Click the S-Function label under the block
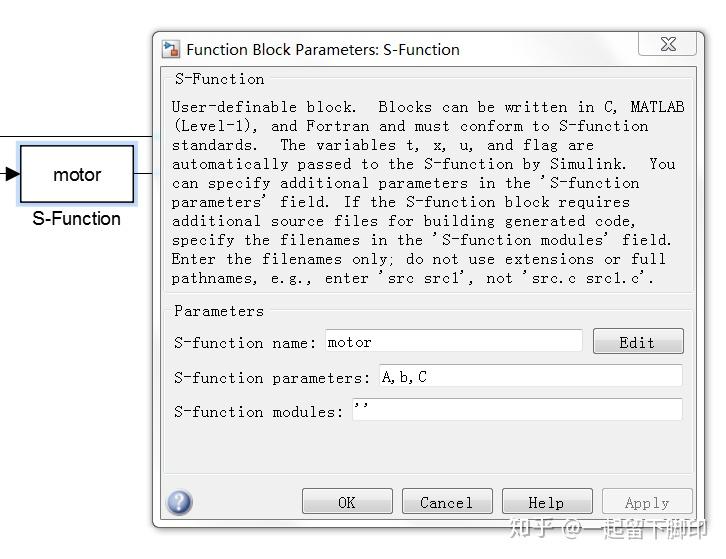 click(76, 219)
